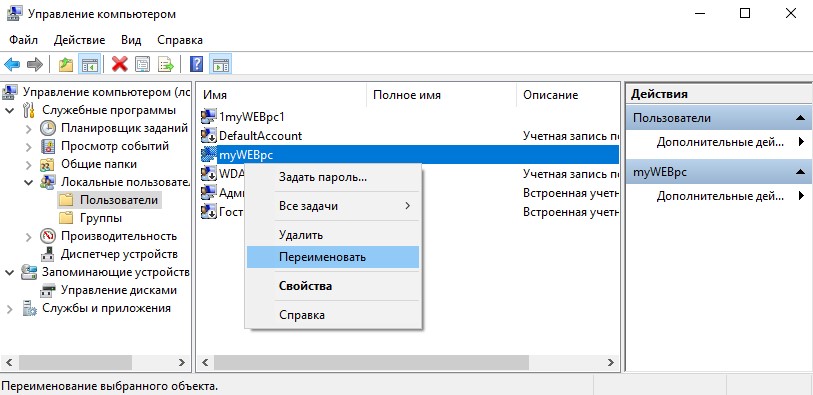Expand the Производительность node
The image size is (813, 395).
pyautogui.click(x=29, y=236)
